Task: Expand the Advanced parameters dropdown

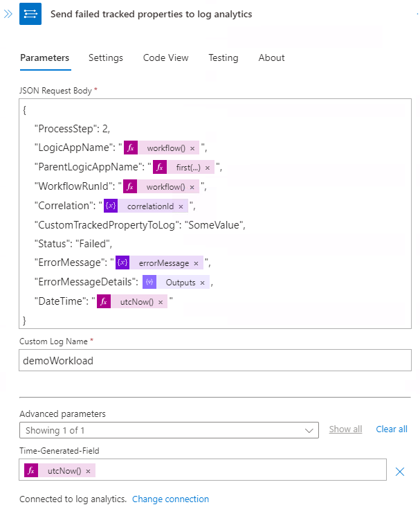Action: pos(169,430)
